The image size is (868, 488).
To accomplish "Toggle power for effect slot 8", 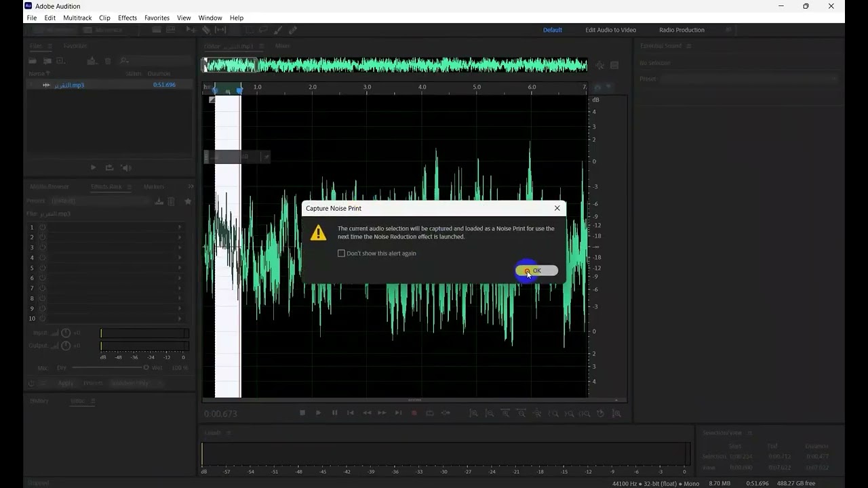I will [x=42, y=298].
